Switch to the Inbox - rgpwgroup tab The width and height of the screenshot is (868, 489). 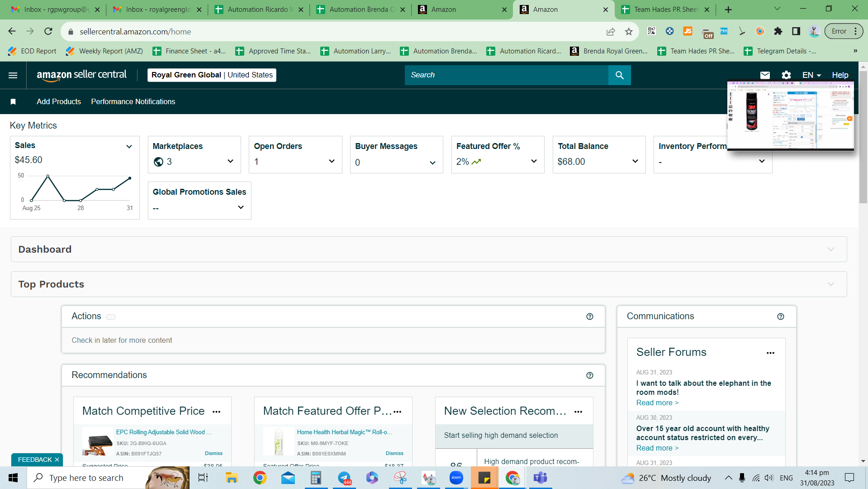click(x=56, y=10)
